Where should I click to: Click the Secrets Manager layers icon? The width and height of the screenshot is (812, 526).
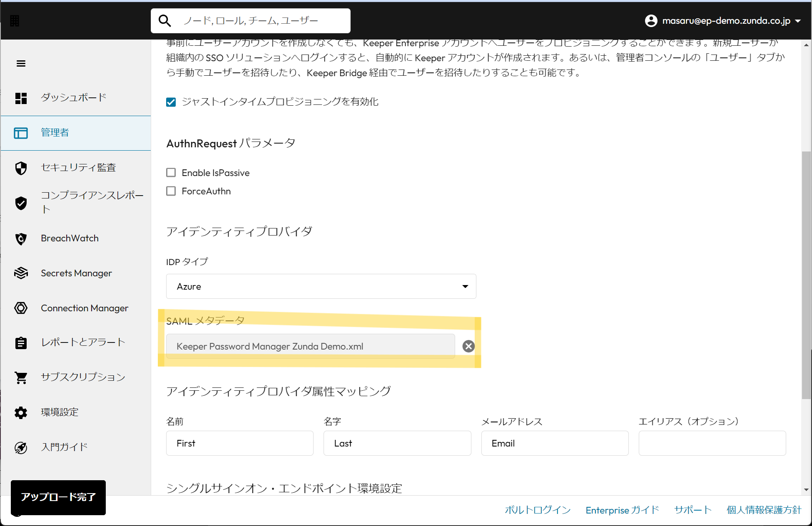point(21,273)
